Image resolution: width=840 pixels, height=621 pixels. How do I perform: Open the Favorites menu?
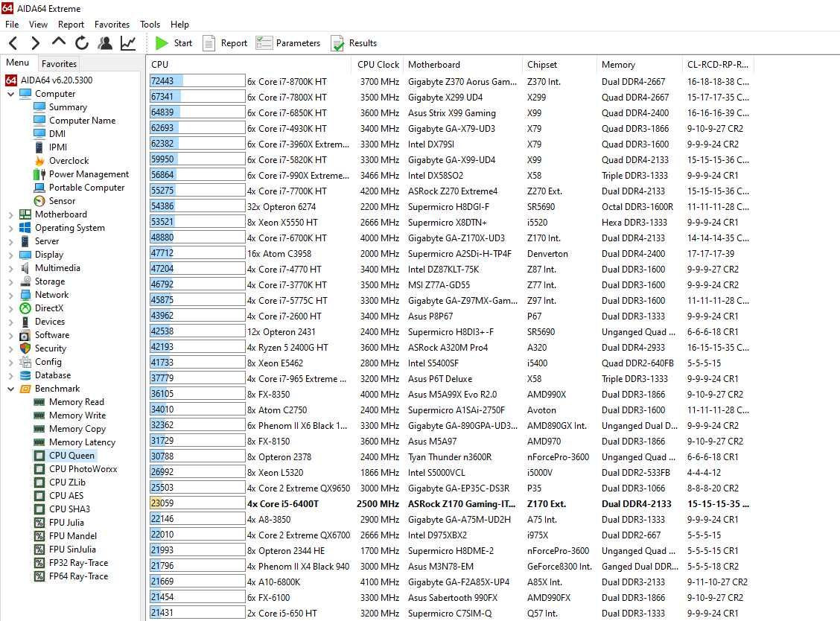112,24
